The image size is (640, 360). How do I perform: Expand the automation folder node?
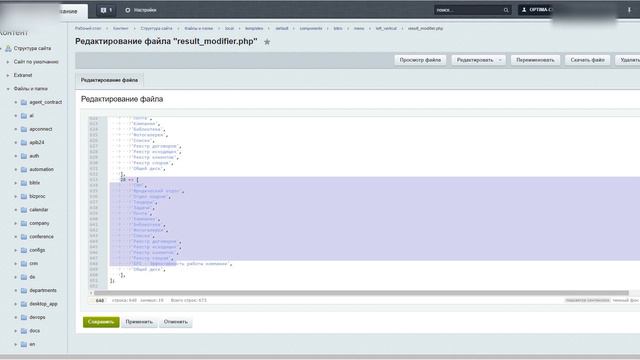(16, 169)
